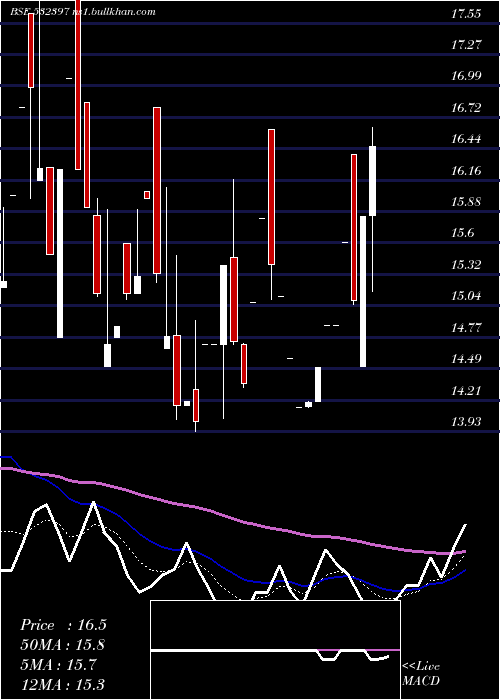Click the 15.88 price axis label
500x700 pixels.
pyautogui.click(x=466, y=202)
